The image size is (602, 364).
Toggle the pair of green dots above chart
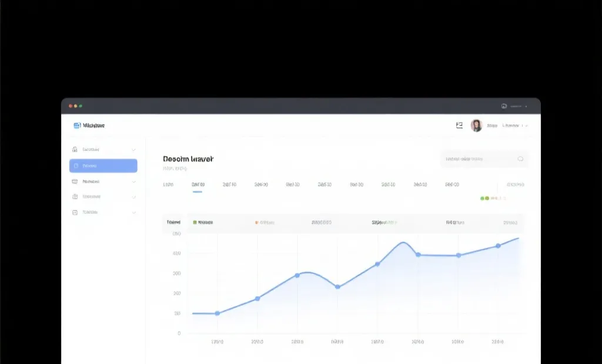click(484, 198)
